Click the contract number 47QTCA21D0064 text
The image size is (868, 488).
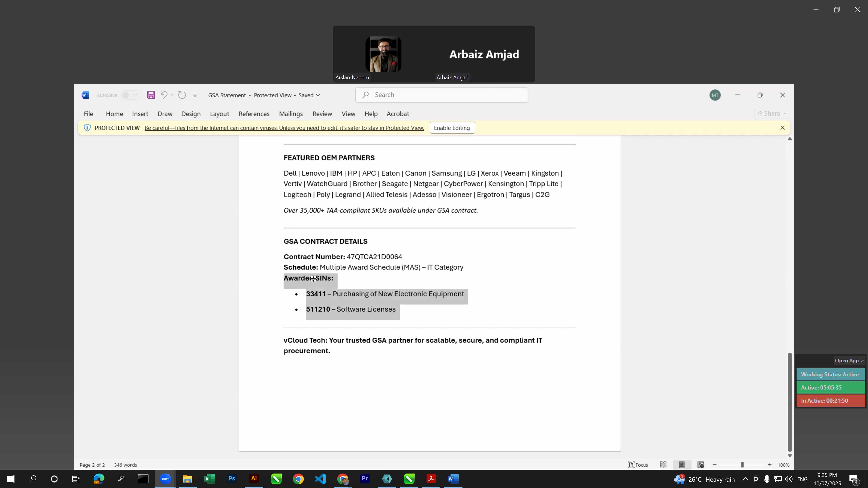point(374,257)
